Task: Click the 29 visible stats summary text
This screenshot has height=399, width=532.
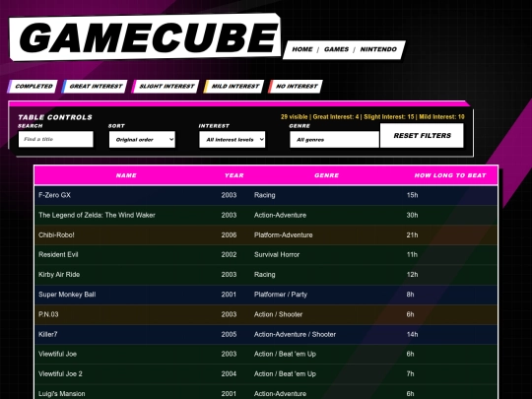Action: 372,116
